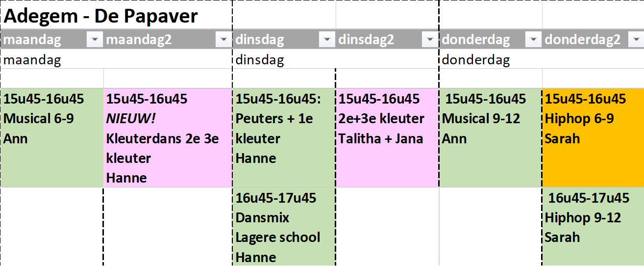
Task: Select the Musical 9-12 Ann cell
Action: 491,138
